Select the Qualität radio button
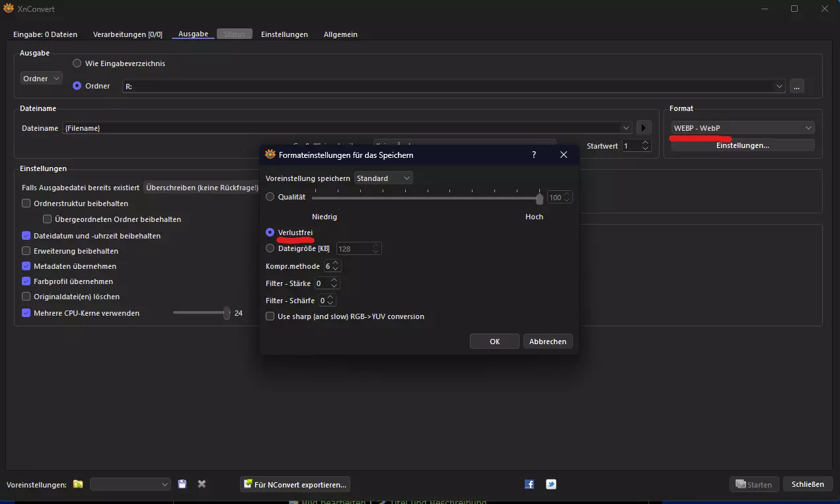840x504 pixels. pos(270,197)
